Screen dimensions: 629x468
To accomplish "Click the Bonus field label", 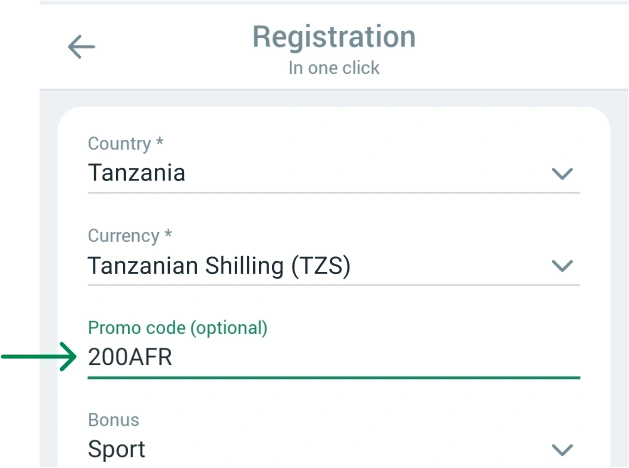I will tap(114, 420).
